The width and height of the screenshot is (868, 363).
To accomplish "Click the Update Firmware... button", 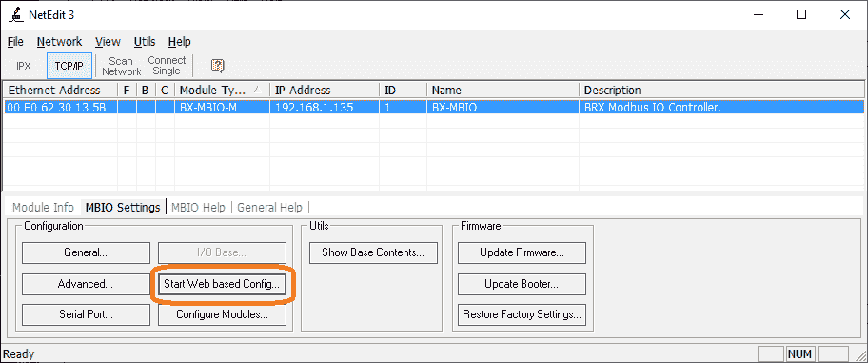I will point(522,252).
